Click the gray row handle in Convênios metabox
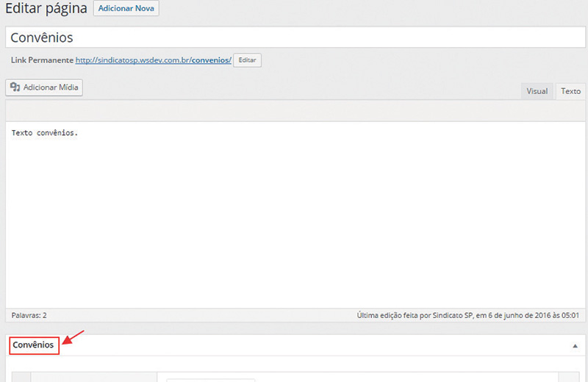This screenshot has height=382, width=588. click(x=22, y=378)
